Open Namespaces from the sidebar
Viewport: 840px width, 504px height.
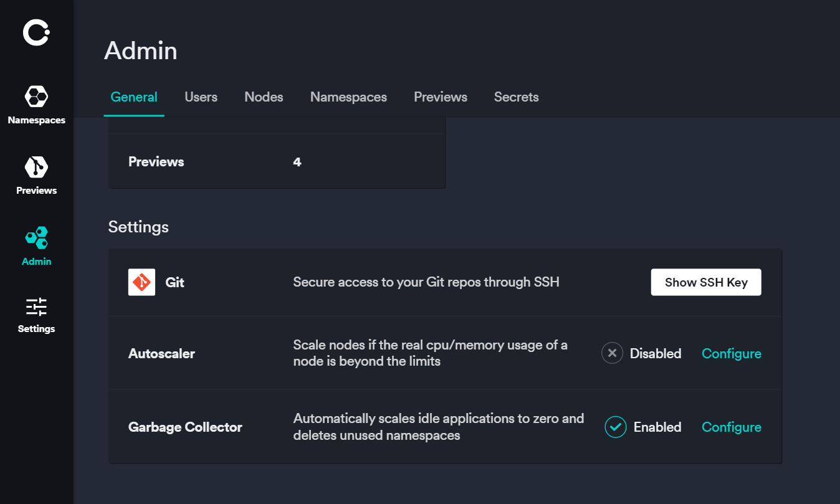tap(36, 105)
